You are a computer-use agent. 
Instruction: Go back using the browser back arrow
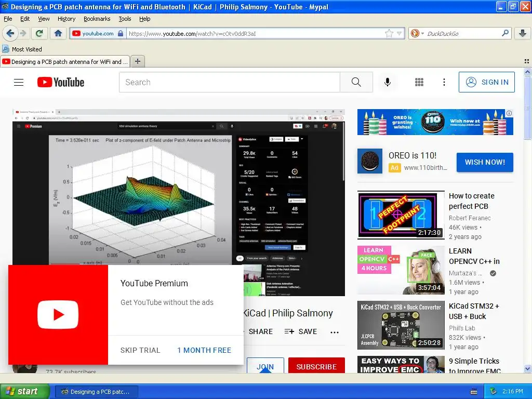(10, 33)
